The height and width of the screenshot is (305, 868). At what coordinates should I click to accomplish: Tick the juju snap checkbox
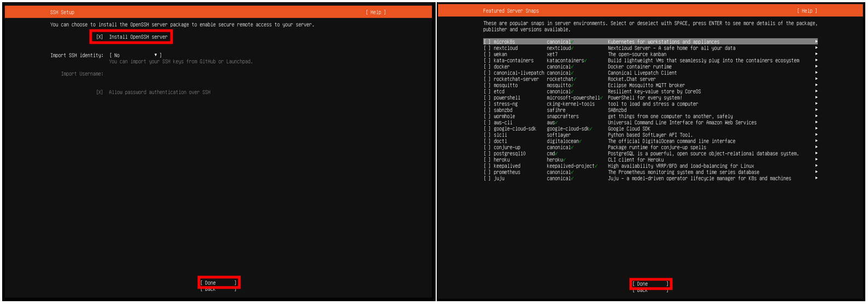pos(486,179)
